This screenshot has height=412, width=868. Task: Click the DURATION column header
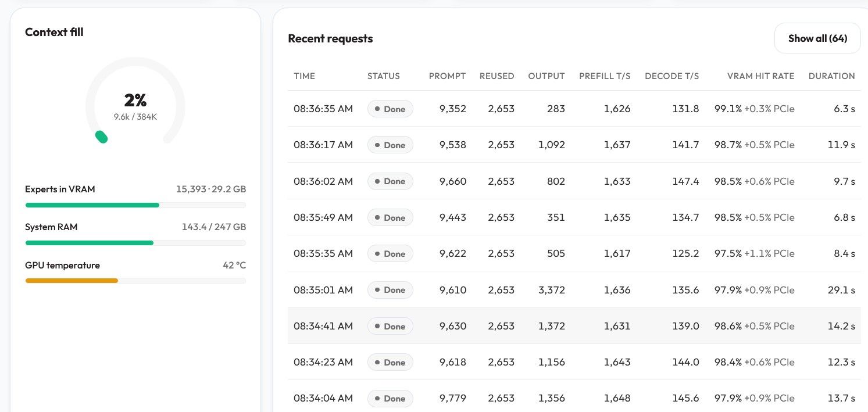[x=832, y=76]
